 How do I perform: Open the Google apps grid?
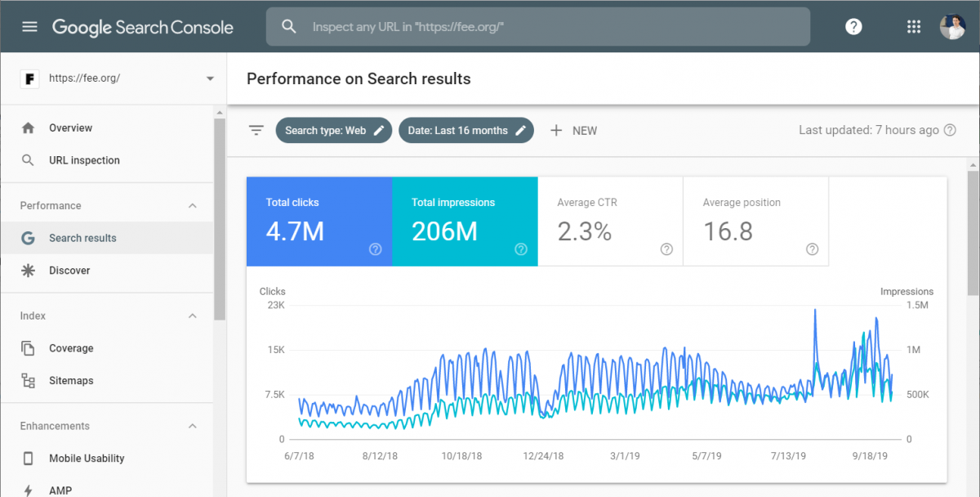click(x=914, y=27)
